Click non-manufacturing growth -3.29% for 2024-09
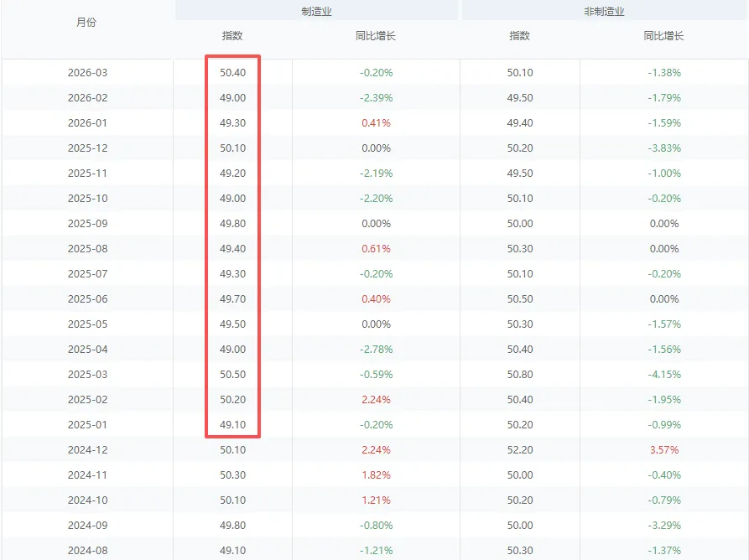 [x=664, y=525]
